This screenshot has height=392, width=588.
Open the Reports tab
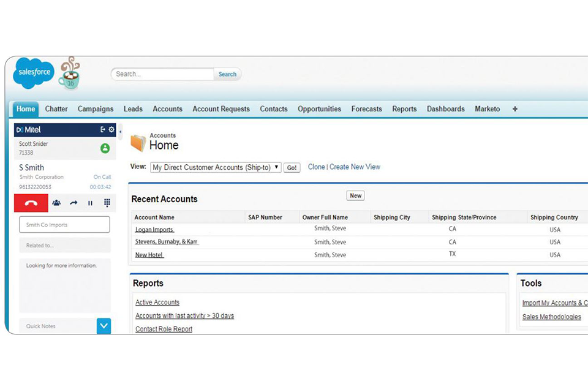click(x=404, y=109)
